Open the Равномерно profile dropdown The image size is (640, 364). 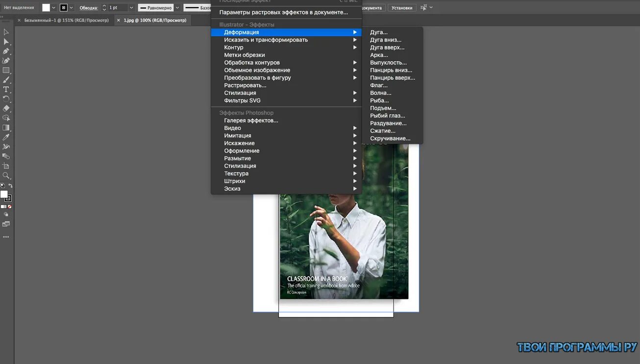177,8
